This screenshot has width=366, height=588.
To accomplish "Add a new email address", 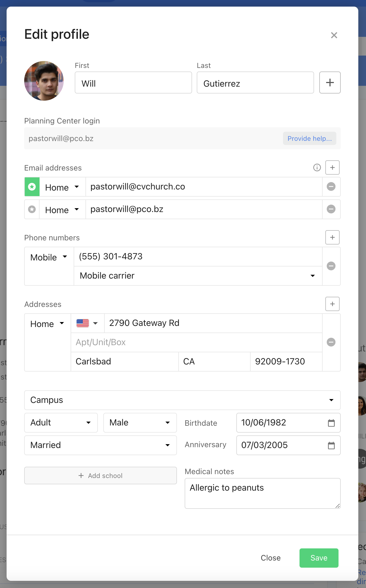I will [x=332, y=167].
